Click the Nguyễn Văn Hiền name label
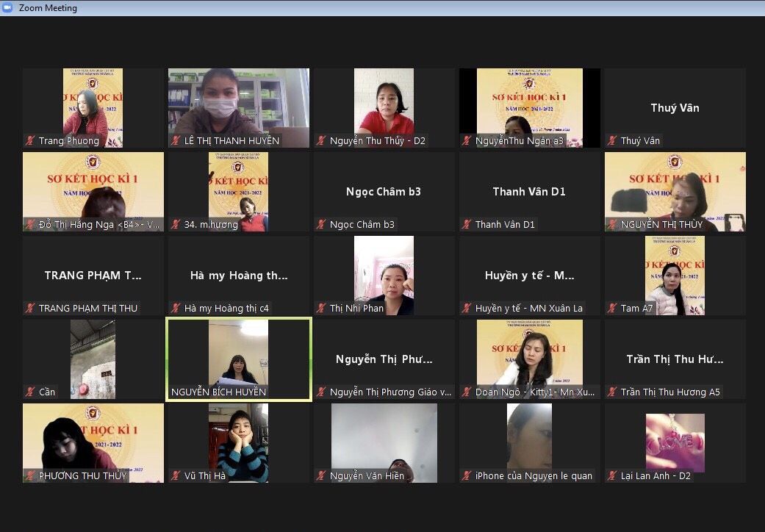 click(367, 476)
